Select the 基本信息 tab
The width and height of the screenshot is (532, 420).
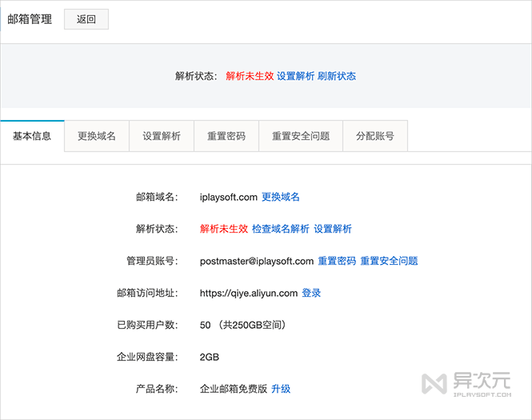pos(32,136)
